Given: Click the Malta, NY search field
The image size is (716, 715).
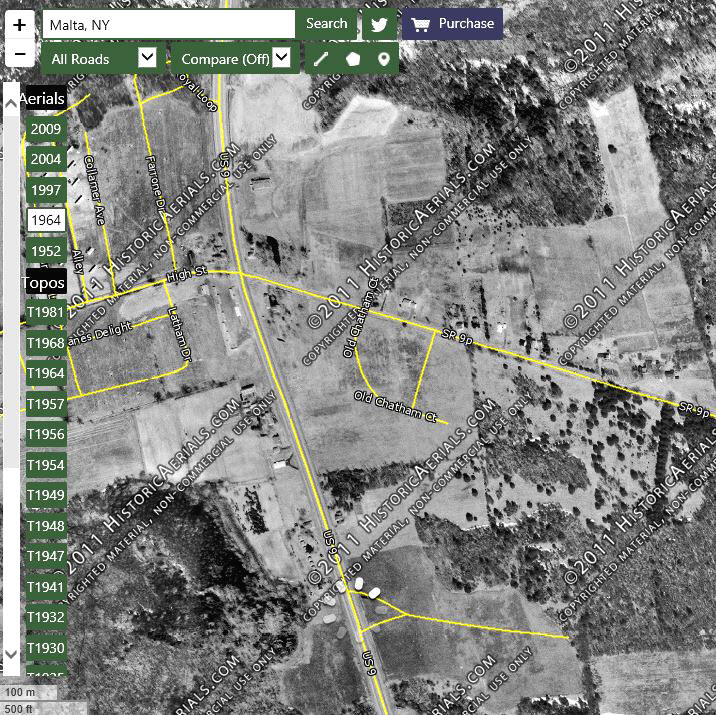Looking at the screenshot, I should (169, 24).
